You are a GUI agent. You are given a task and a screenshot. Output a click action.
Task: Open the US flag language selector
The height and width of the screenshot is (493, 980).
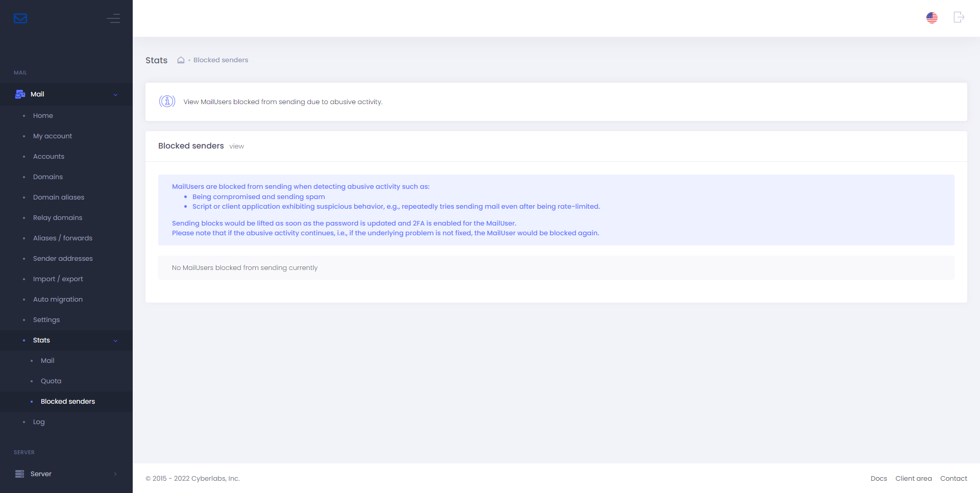pos(932,18)
